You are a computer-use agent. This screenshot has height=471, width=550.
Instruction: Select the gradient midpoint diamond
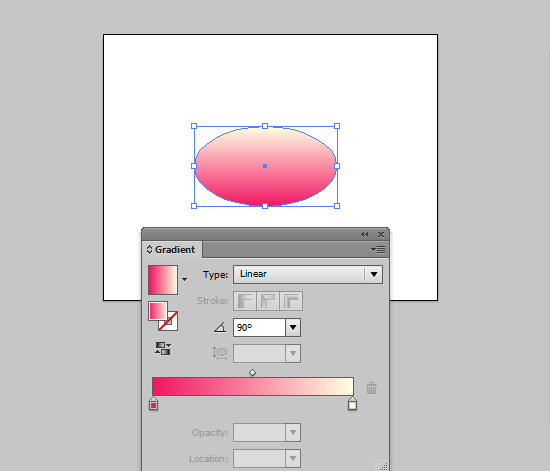[x=253, y=372]
